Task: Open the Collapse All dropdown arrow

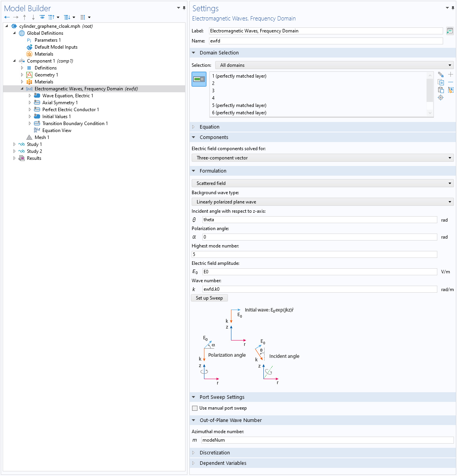Action: 58,17
